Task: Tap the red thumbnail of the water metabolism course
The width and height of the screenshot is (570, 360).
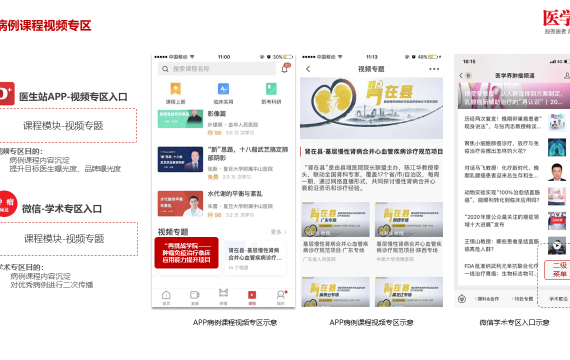Action: (180, 204)
